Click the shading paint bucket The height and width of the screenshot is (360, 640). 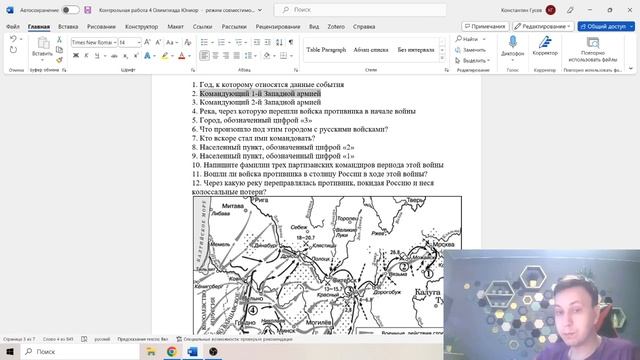tap(267, 56)
